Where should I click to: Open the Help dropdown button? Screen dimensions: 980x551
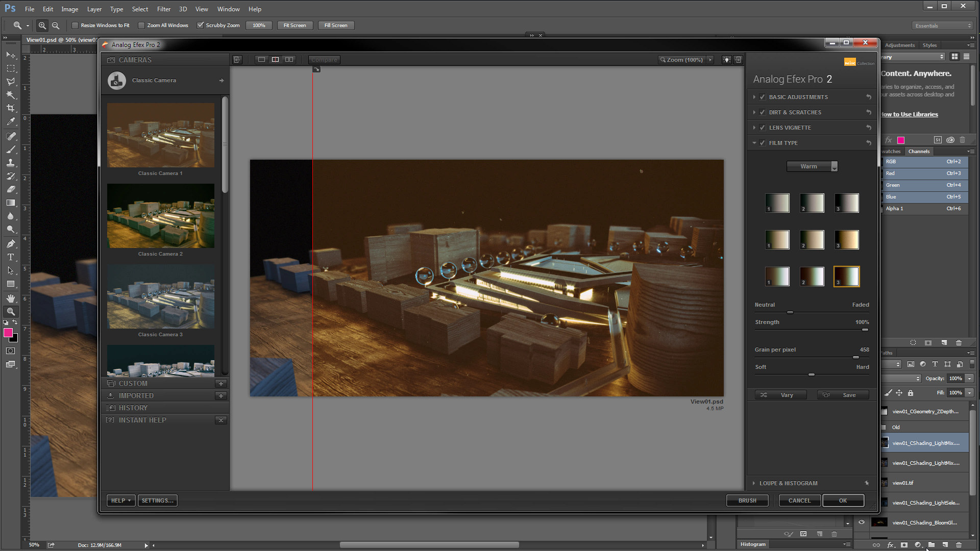(121, 500)
